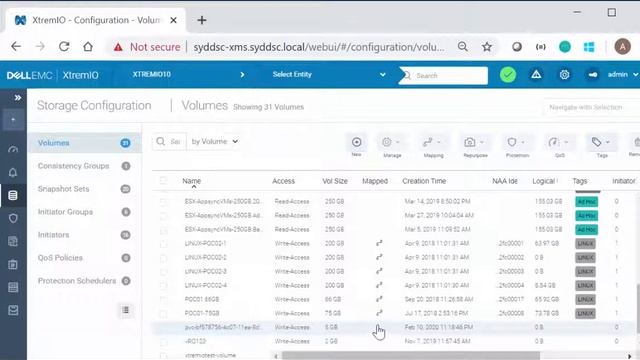Open the Alerts bell icon in sidebar
This screenshot has height=360, width=640.
13,173
